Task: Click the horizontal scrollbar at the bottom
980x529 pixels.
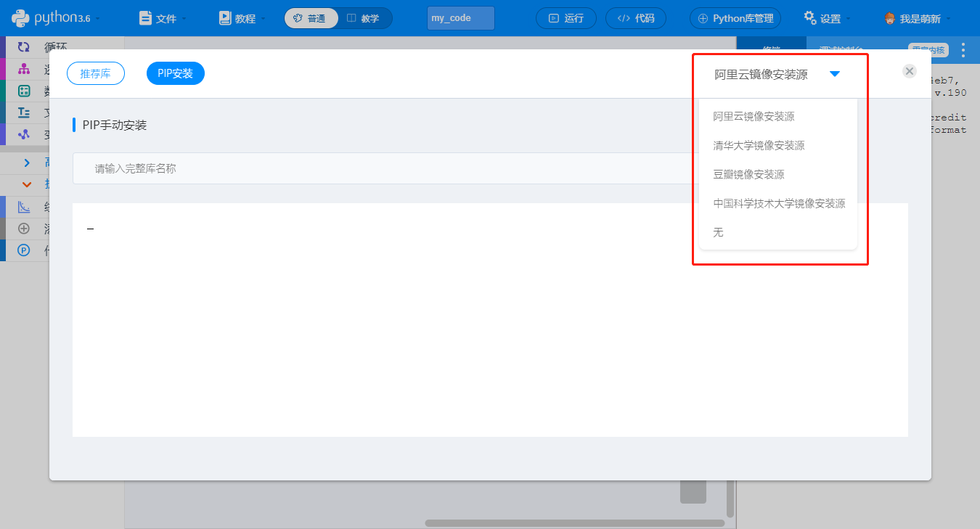Action: [x=575, y=523]
